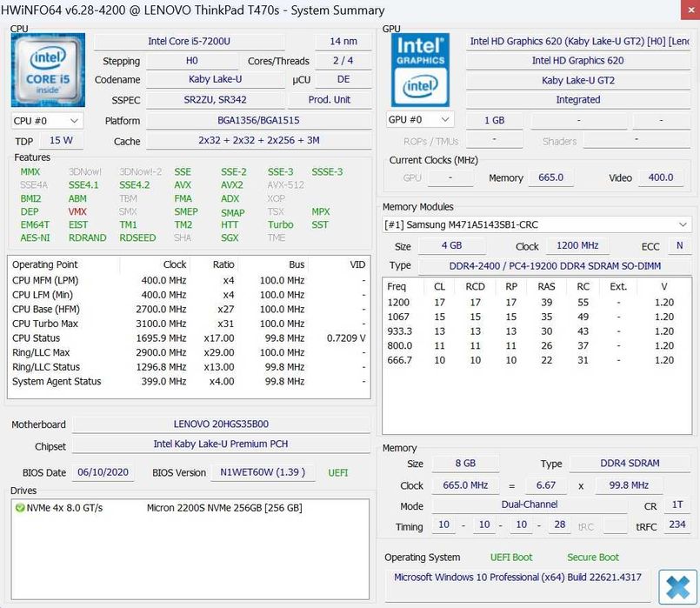Click the AES-NI feature flag
This screenshot has height=608, width=700.
tap(36, 238)
